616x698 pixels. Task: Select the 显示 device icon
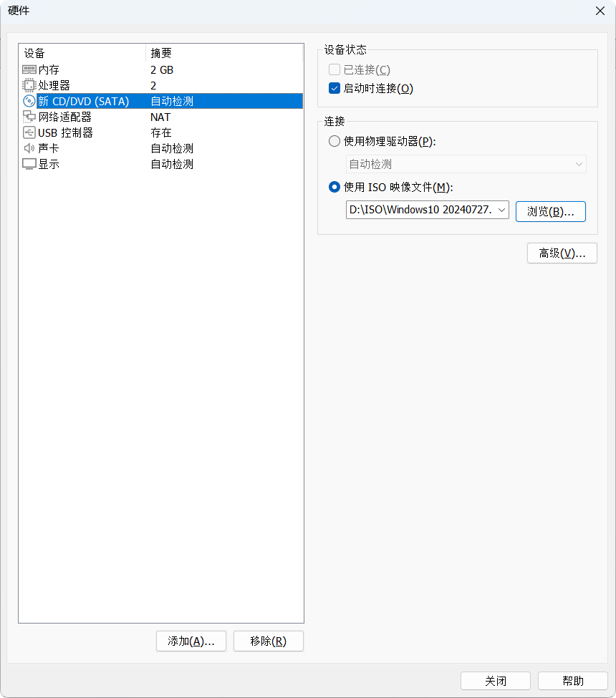(x=29, y=164)
